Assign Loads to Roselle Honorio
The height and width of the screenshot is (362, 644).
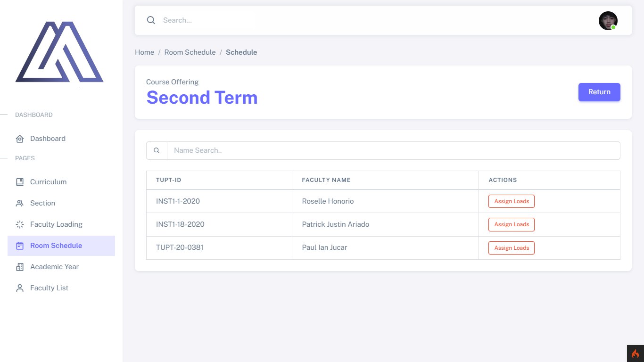(x=512, y=201)
